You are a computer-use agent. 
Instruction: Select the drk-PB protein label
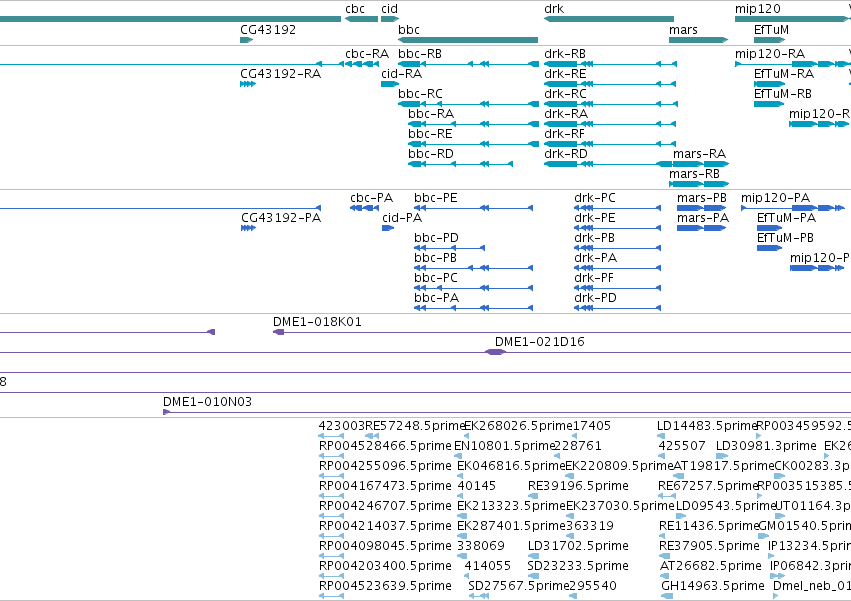point(594,238)
